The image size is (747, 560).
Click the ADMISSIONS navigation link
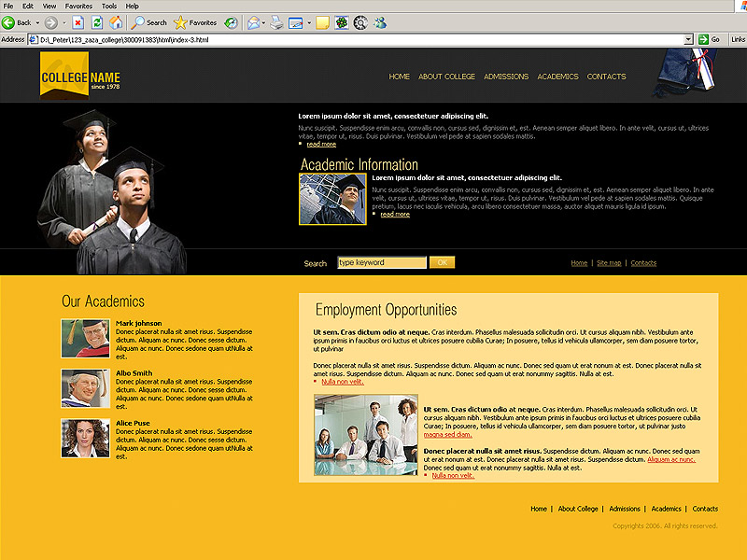tap(506, 77)
